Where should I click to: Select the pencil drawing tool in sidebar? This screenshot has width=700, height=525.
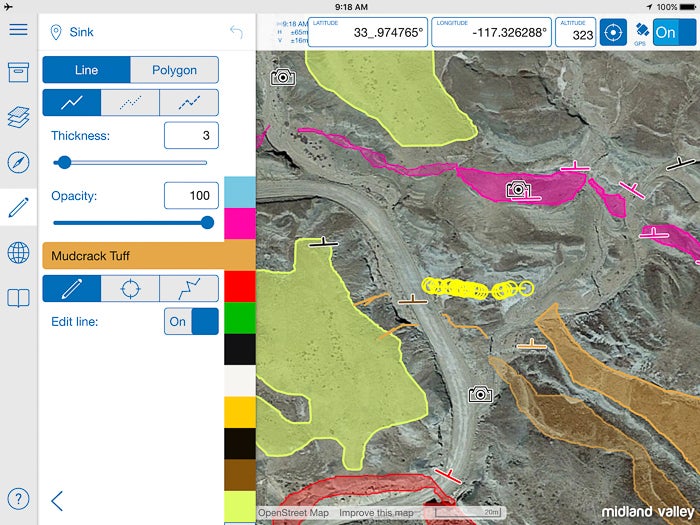(x=18, y=208)
